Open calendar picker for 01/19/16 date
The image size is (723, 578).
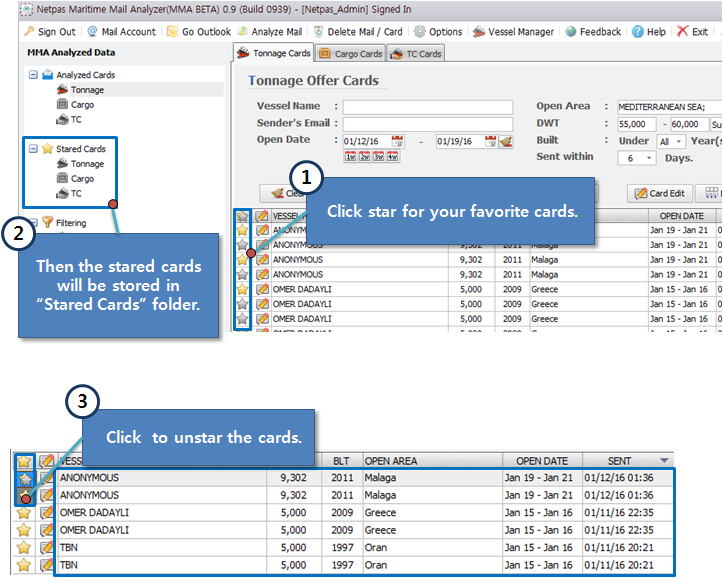click(491, 141)
